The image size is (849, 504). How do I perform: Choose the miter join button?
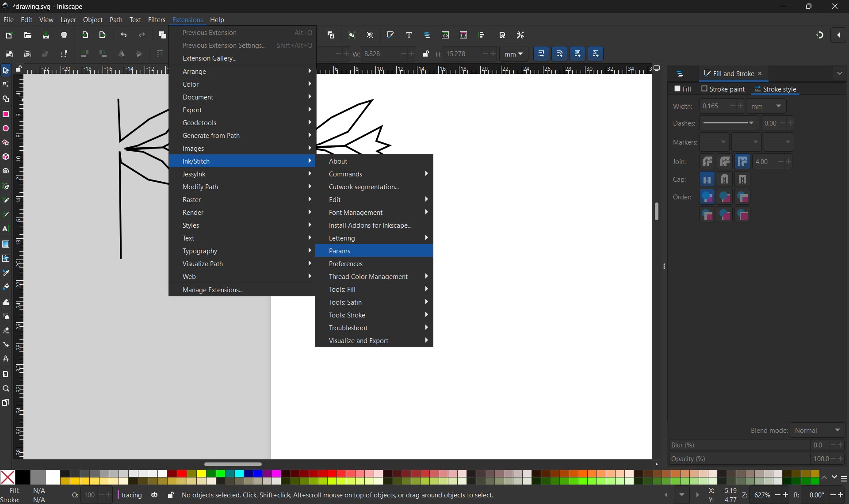pyautogui.click(x=743, y=162)
